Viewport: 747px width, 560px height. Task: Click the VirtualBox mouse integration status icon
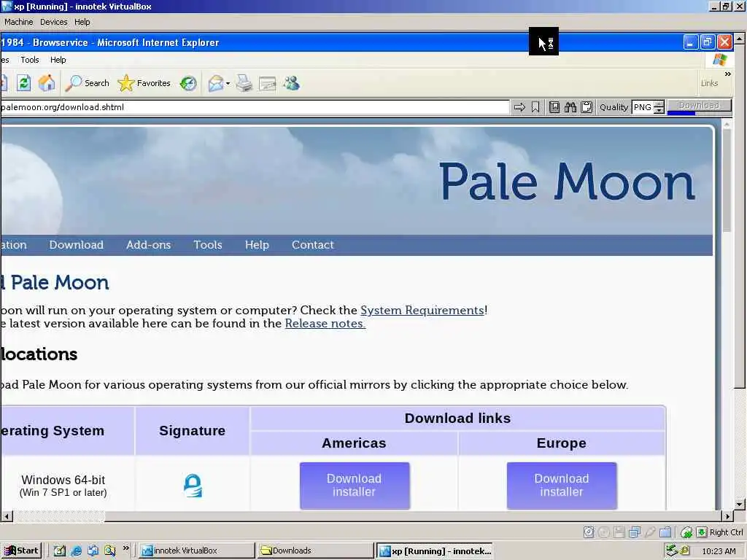[x=686, y=532]
